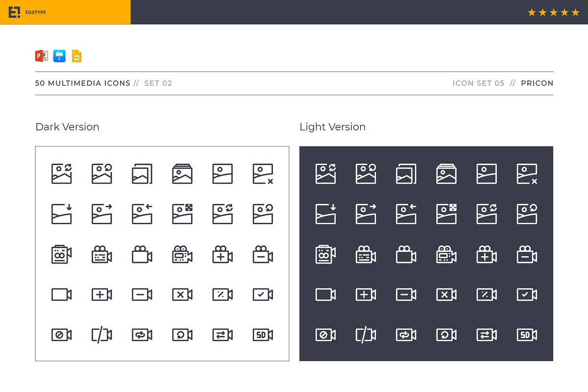Select reel-less video camera plus icon, Light Version
This screenshot has width=588, height=392.
pyautogui.click(x=366, y=294)
